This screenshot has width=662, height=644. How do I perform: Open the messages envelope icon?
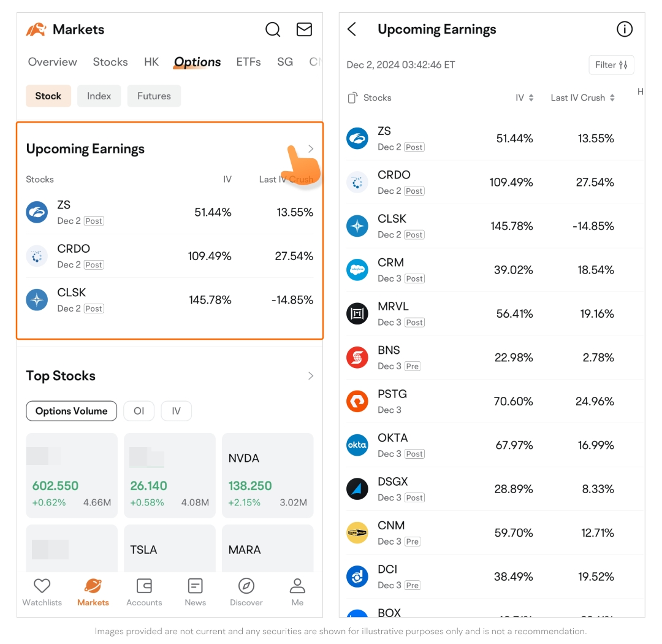(x=304, y=29)
